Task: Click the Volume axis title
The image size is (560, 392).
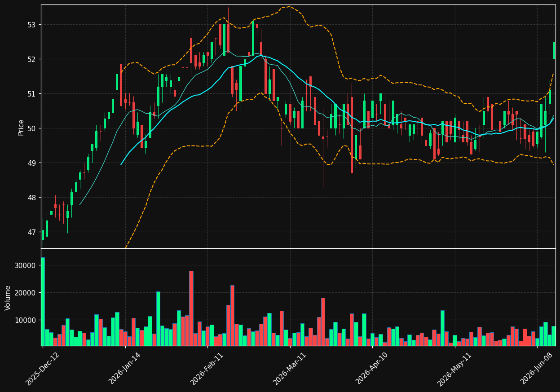Action: pyautogui.click(x=8, y=298)
